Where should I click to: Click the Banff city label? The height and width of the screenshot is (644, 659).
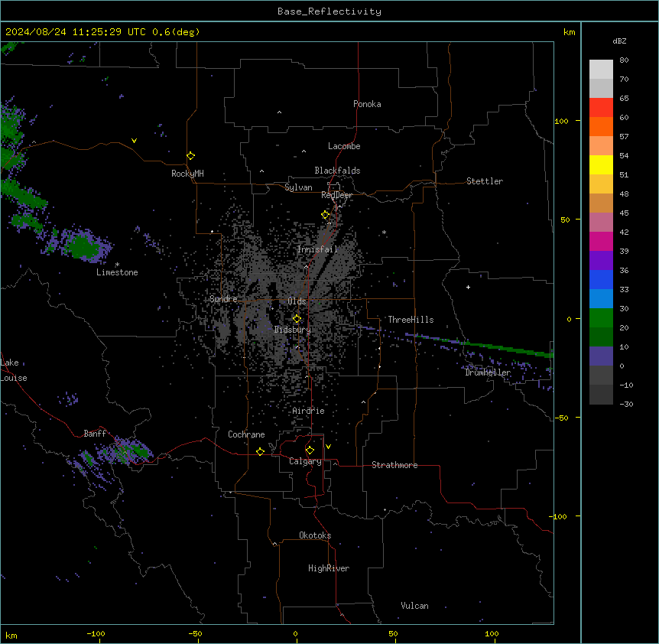pos(95,434)
